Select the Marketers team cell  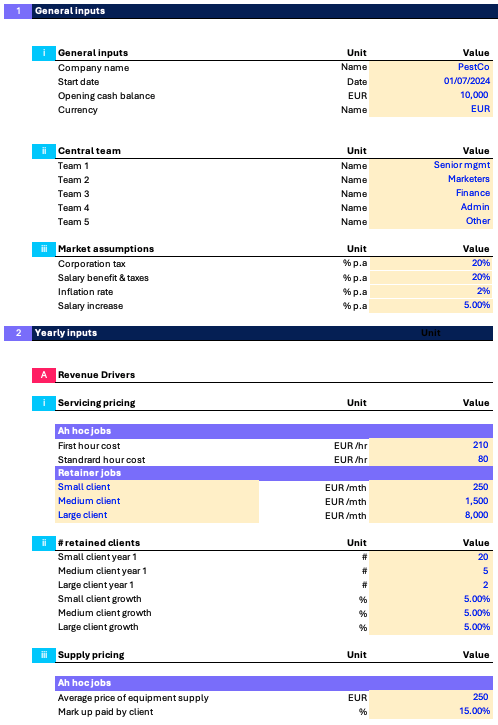pos(430,179)
